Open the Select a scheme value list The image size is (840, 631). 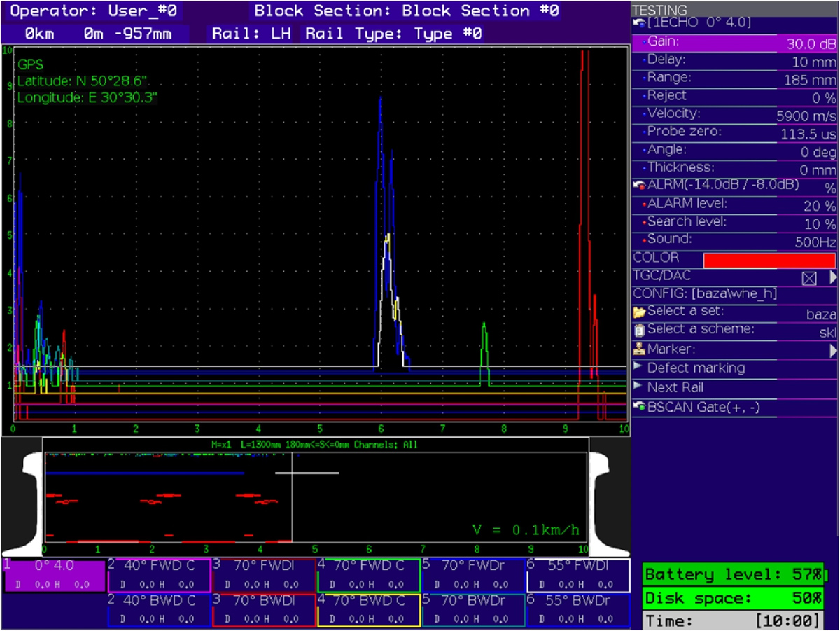point(827,332)
